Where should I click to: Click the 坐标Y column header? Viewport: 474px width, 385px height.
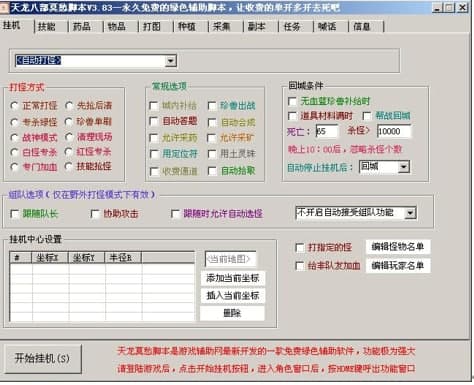coord(86,258)
